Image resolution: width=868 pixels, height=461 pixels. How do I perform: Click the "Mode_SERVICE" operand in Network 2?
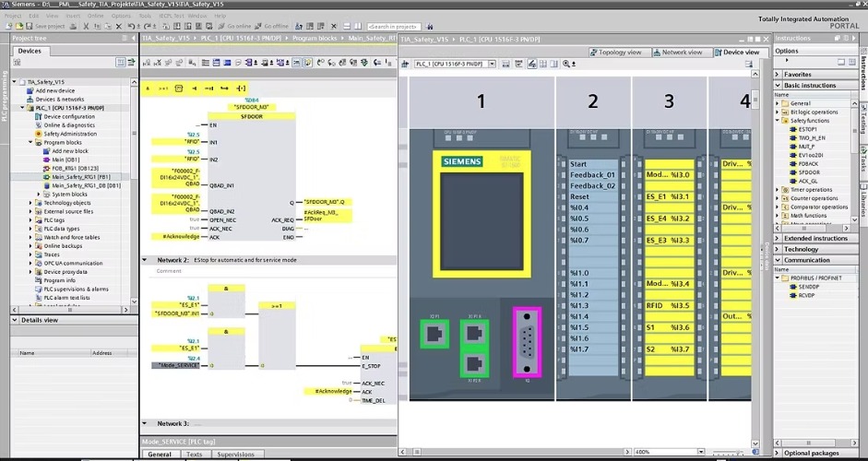click(x=176, y=365)
